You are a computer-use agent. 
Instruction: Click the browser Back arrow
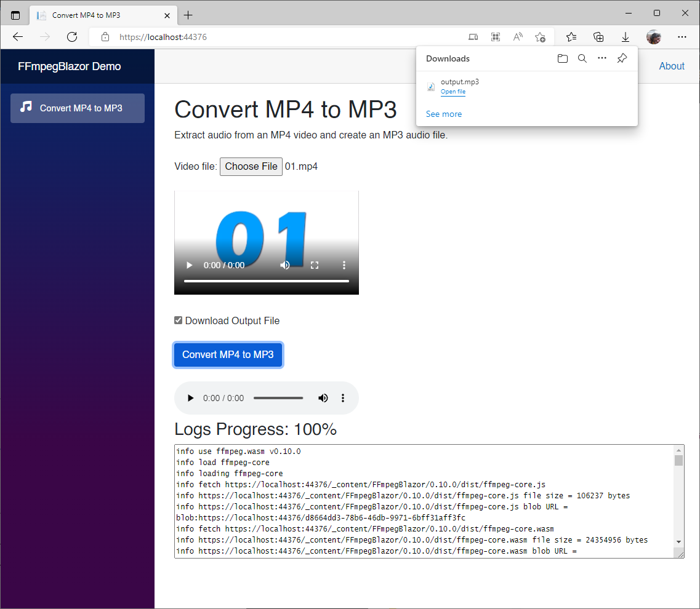[x=18, y=37]
